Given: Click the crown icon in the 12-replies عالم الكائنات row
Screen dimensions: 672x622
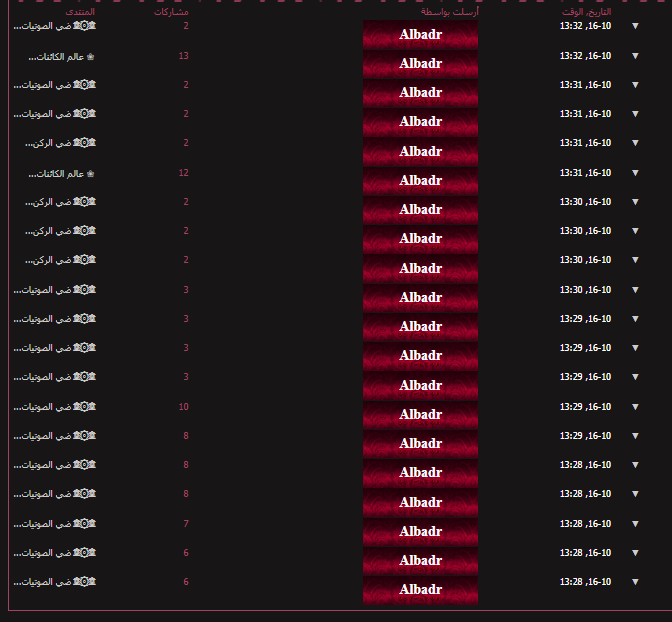Looking at the screenshot, I should [91, 174].
